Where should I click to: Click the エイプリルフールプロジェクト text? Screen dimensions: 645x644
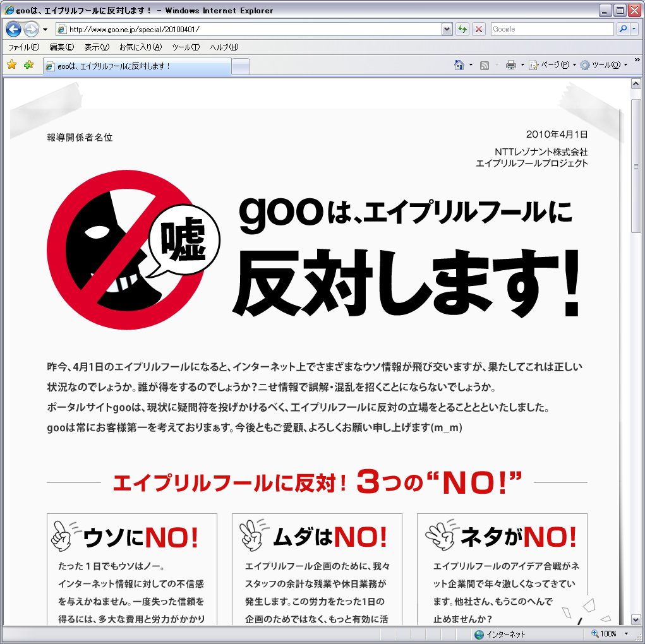[x=531, y=164]
